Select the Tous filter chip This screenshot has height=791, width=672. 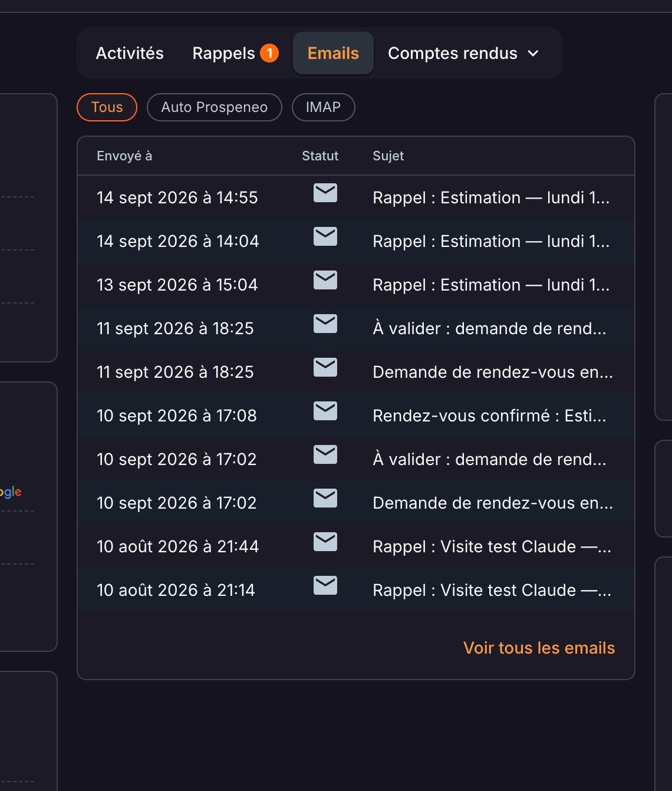pos(107,107)
